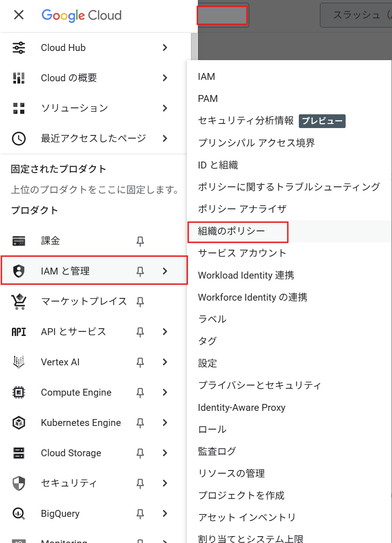Click the 課金 billing card icon

tap(18, 241)
